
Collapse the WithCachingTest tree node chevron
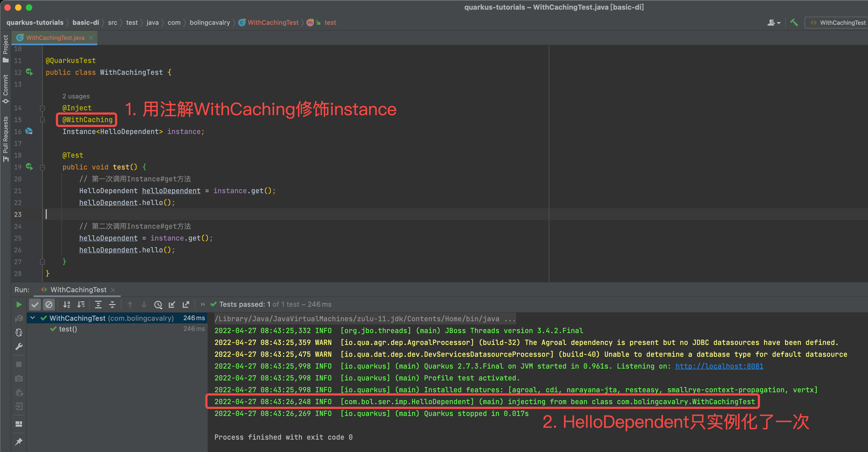(33, 318)
